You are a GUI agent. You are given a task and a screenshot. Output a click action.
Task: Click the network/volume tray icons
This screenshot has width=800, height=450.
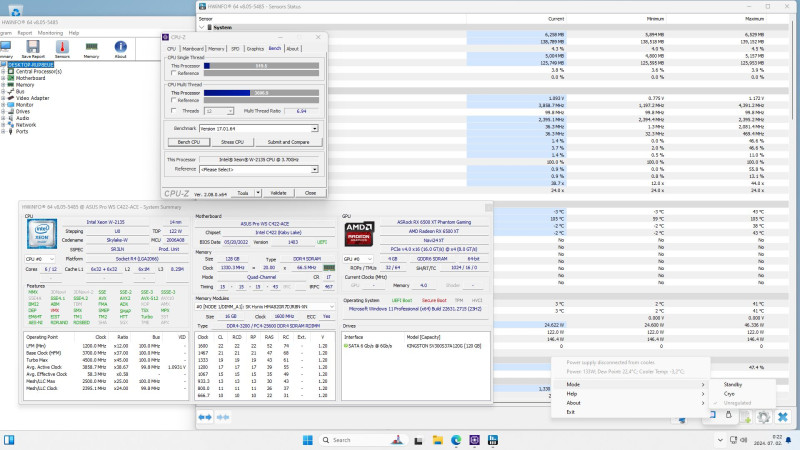click(738, 440)
